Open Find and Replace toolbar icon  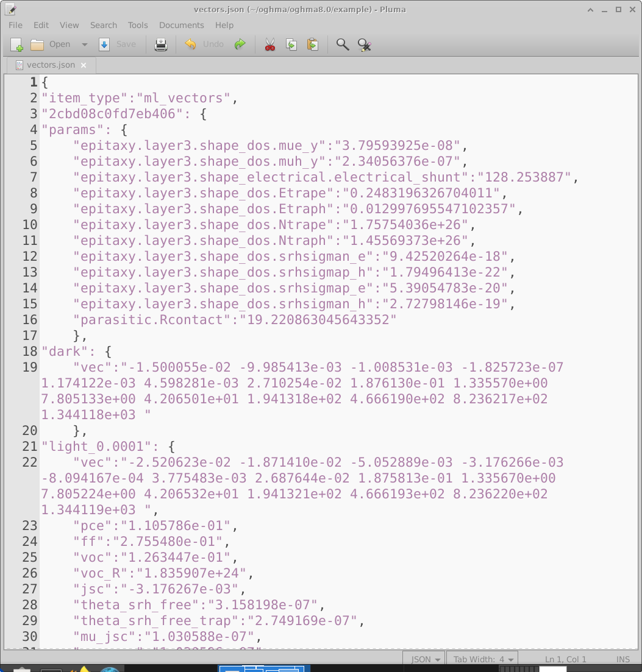click(365, 44)
